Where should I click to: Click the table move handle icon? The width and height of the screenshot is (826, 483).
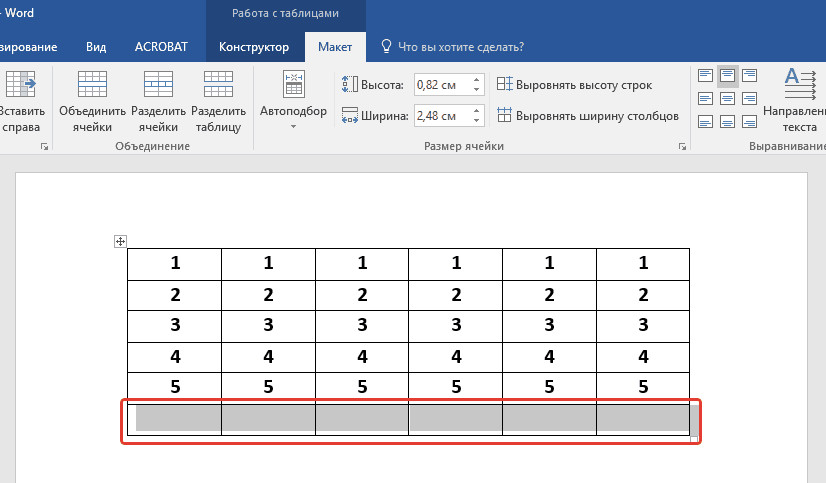pos(120,241)
